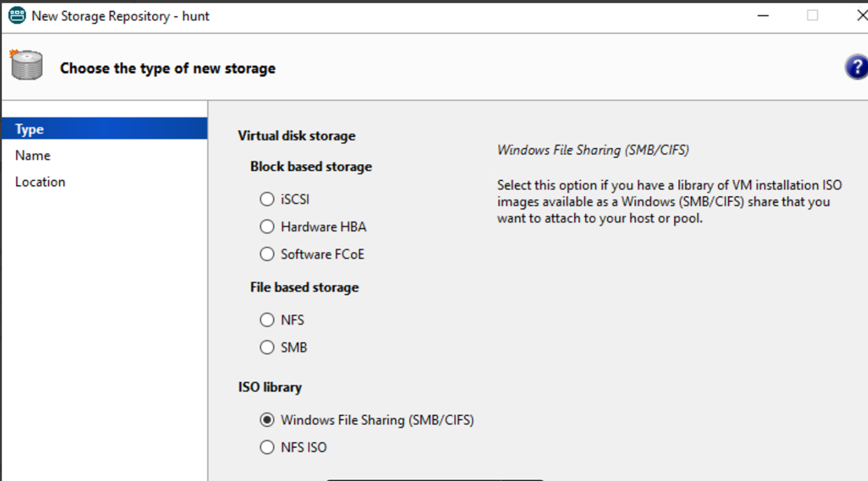Screen dimensions: 868x481
Task: Click the ISO library section heading
Action: point(270,387)
